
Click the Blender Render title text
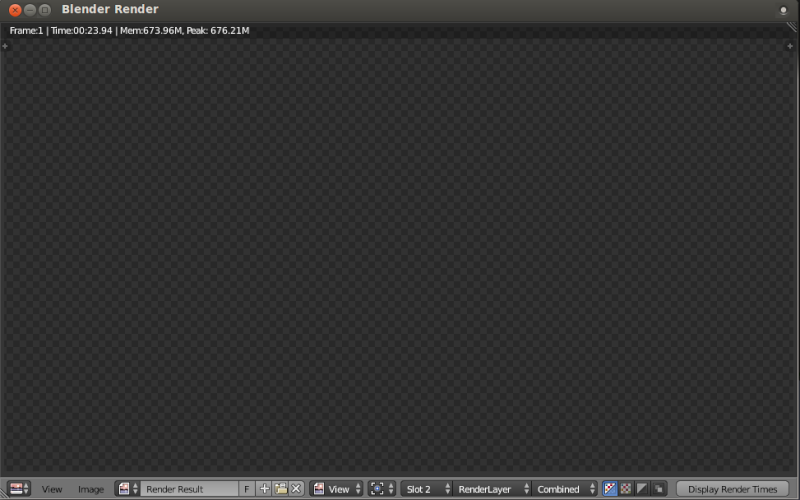(x=110, y=9)
